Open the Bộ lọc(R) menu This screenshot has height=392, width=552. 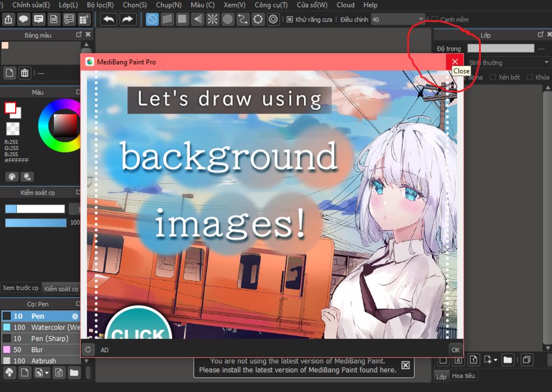click(x=100, y=5)
